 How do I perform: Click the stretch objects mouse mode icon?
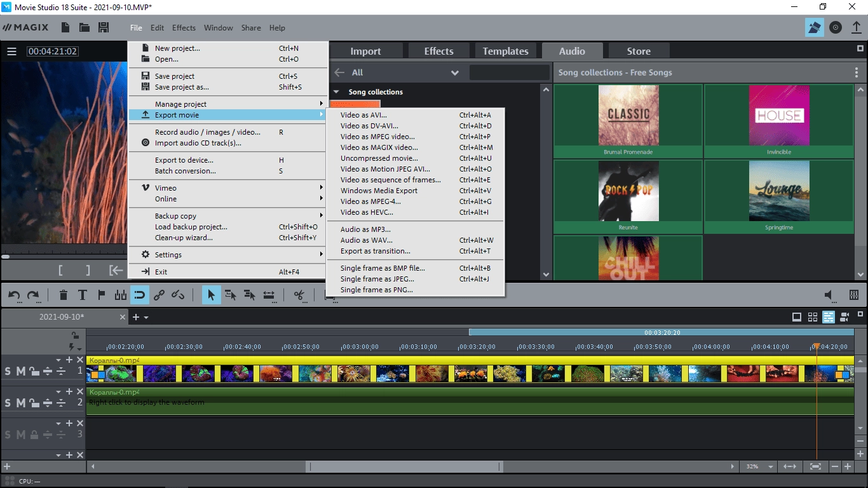[269, 295]
